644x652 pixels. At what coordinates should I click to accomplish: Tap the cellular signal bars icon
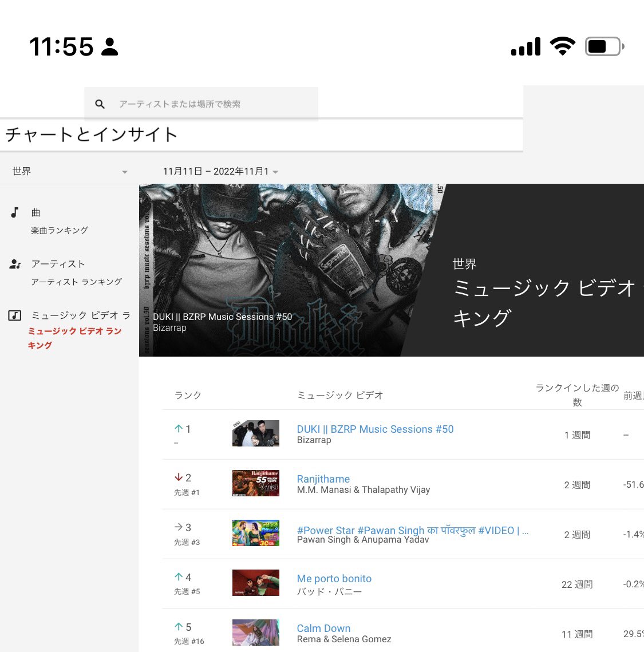pos(526,46)
